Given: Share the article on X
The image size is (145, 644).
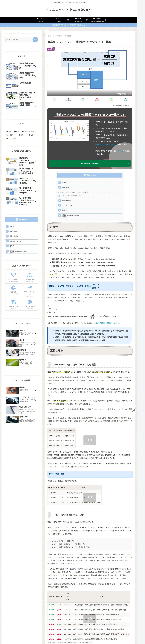Looking at the screenshot, I should pos(54,99).
